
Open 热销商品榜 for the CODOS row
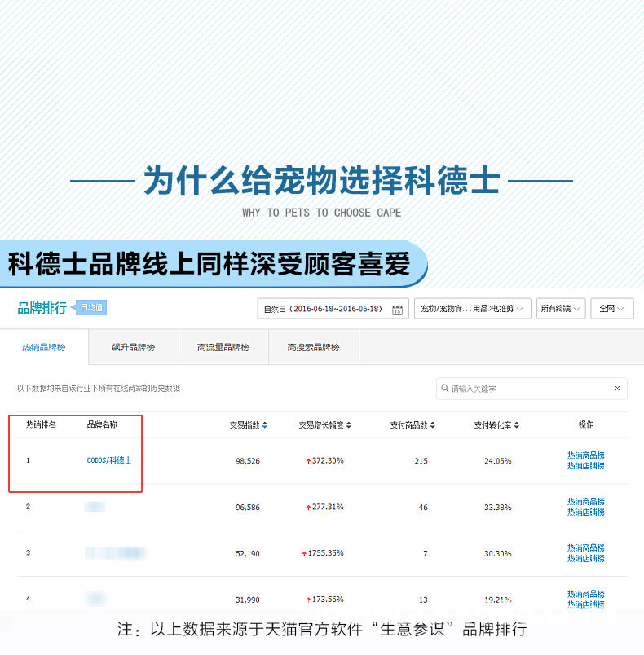pos(586,455)
